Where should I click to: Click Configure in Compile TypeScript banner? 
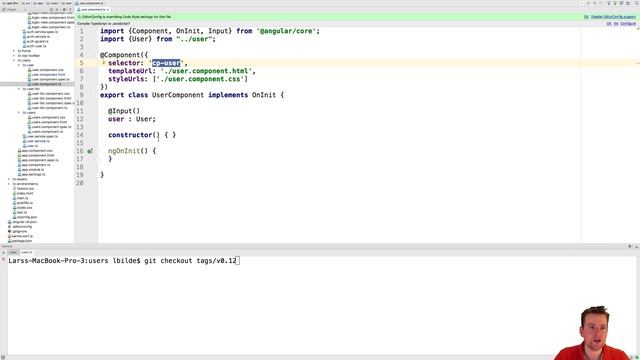pos(628,24)
